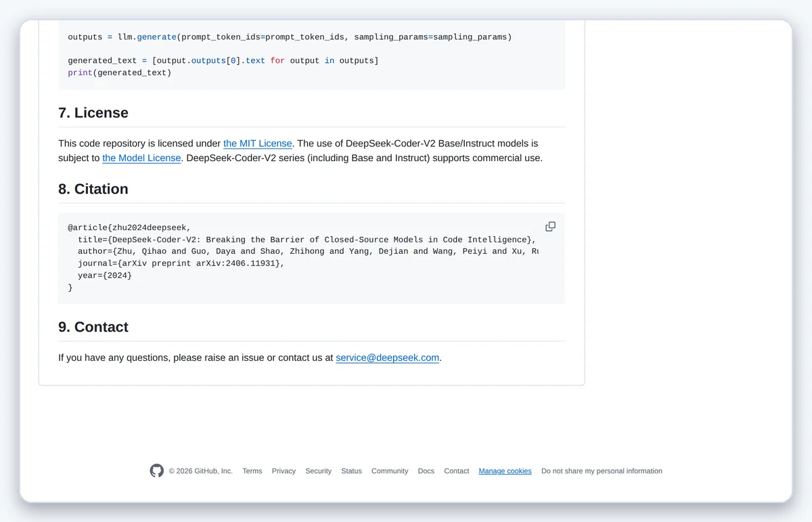Click the 8. Citation heading
The width and height of the screenshot is (812, 522).
(93, 189)
